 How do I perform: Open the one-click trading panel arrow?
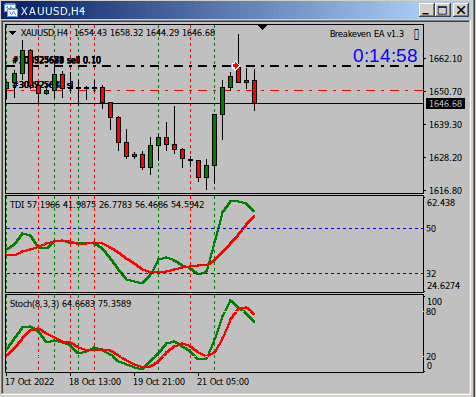click(13, 33)
